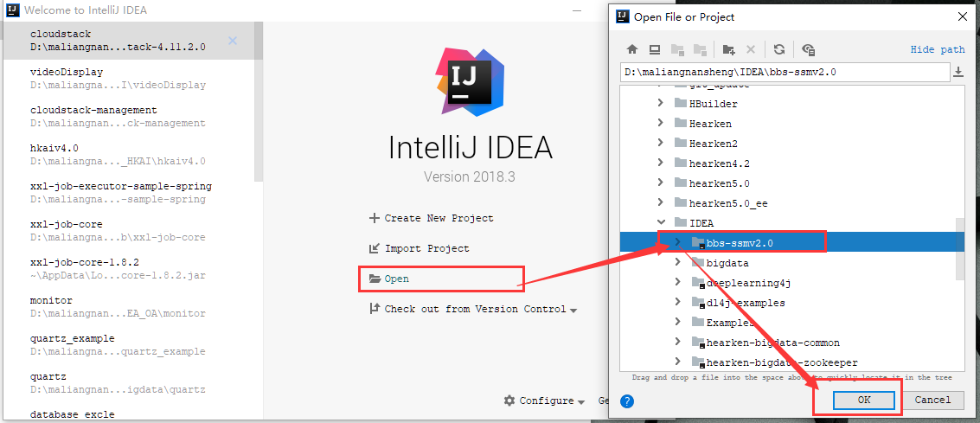Image resolution: width=980 pixels, height=423 pixels.
Task: Expand the bbs-ssmv2.0 folder
Action: tap(677, 242)
